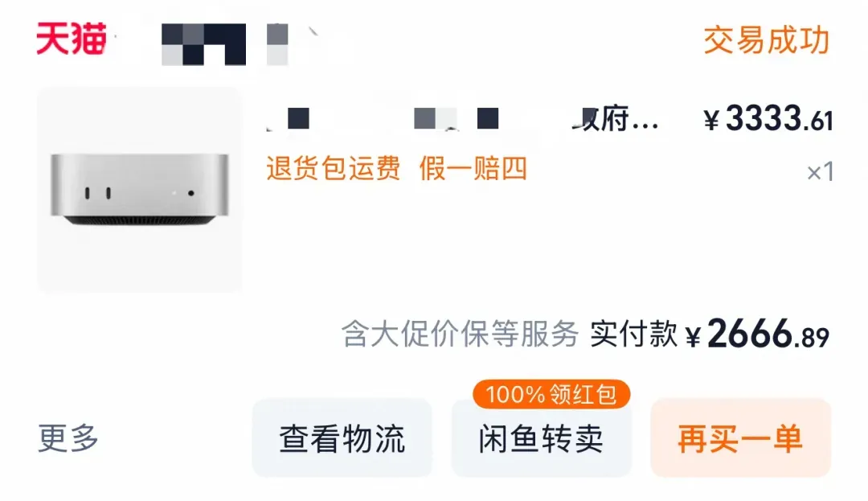Tap the 天猫 Tmall logo
Viewport: 868px width, 501px height.
click(72, 39)
